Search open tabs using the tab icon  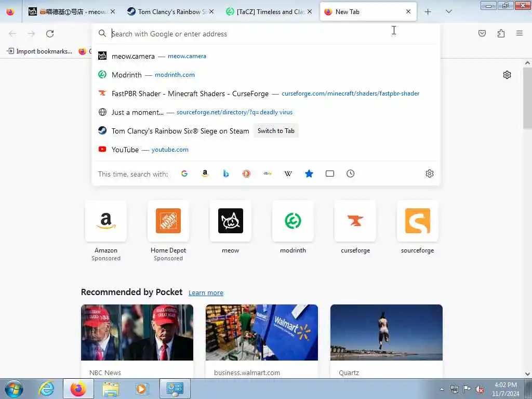coord(330,174)
